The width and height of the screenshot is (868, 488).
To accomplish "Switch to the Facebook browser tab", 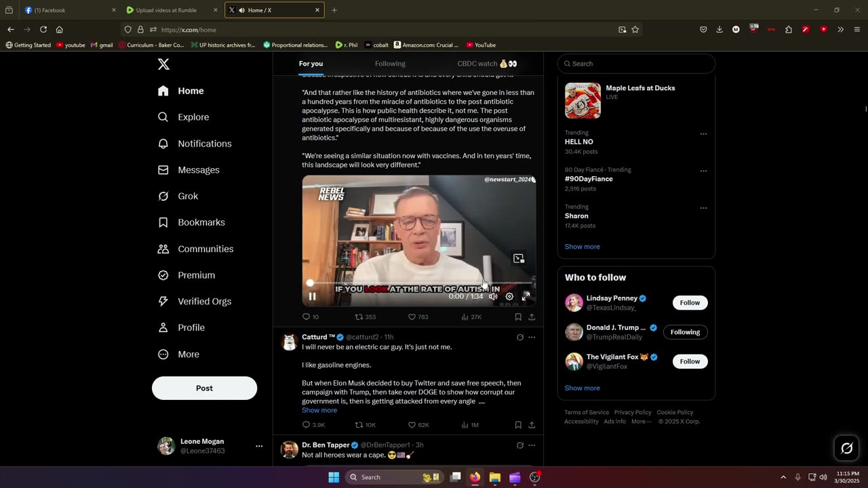I will (x=70, y=10).
